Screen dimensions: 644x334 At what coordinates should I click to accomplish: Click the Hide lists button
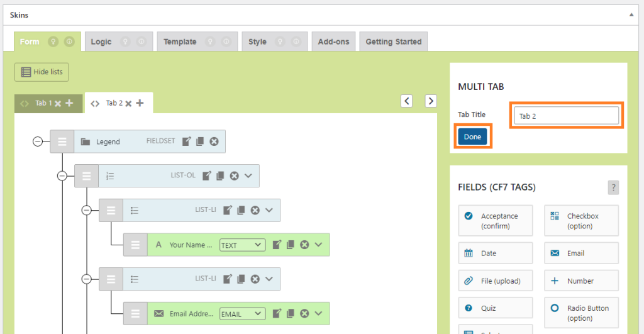coord(42,72)
